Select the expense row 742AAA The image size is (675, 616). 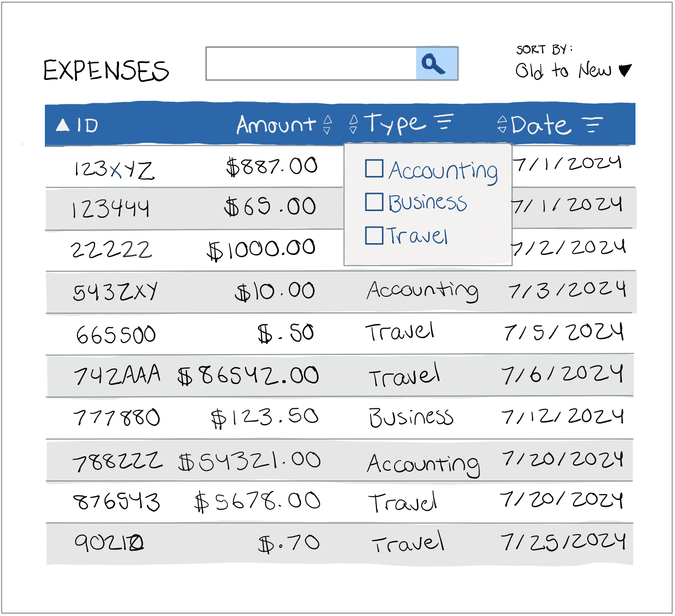click(x=340, y=376)
